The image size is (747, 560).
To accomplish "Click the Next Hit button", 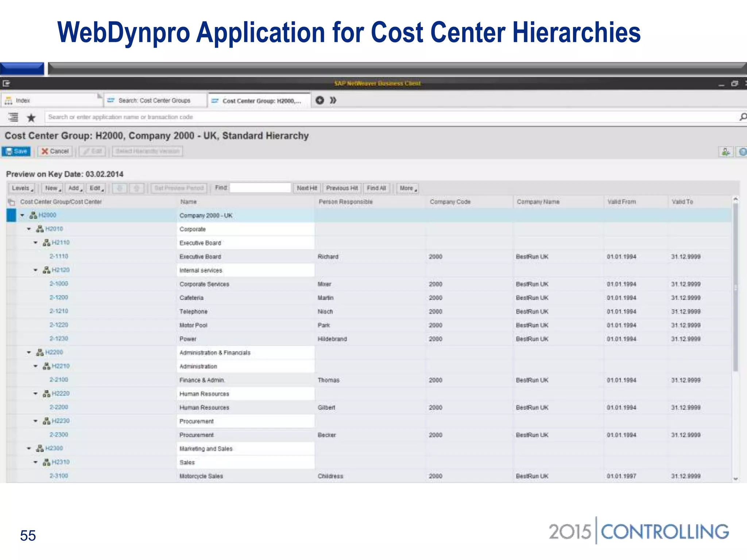I will click(x=307, y=188).
